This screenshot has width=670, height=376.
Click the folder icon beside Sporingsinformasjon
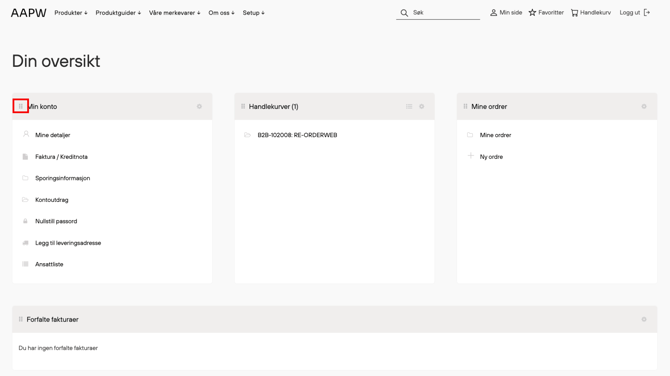(x=25, y=178)
